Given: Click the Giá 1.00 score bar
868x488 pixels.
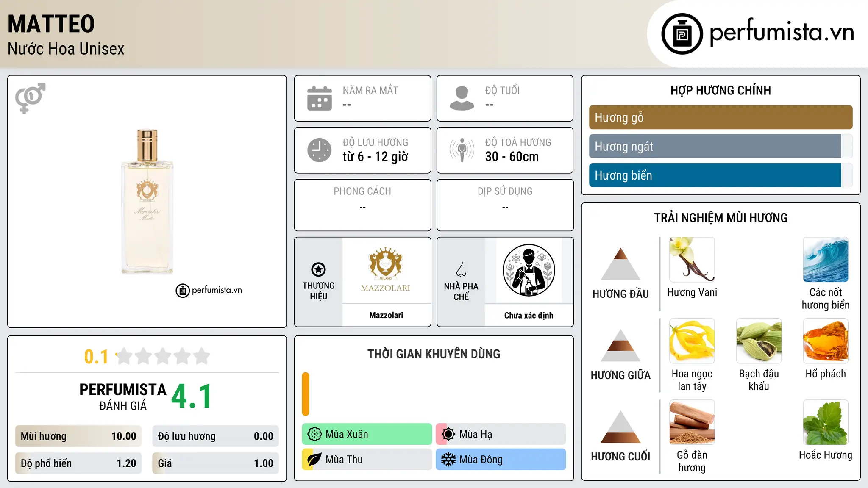Looking at the screenshot, I should coord(216,463).
